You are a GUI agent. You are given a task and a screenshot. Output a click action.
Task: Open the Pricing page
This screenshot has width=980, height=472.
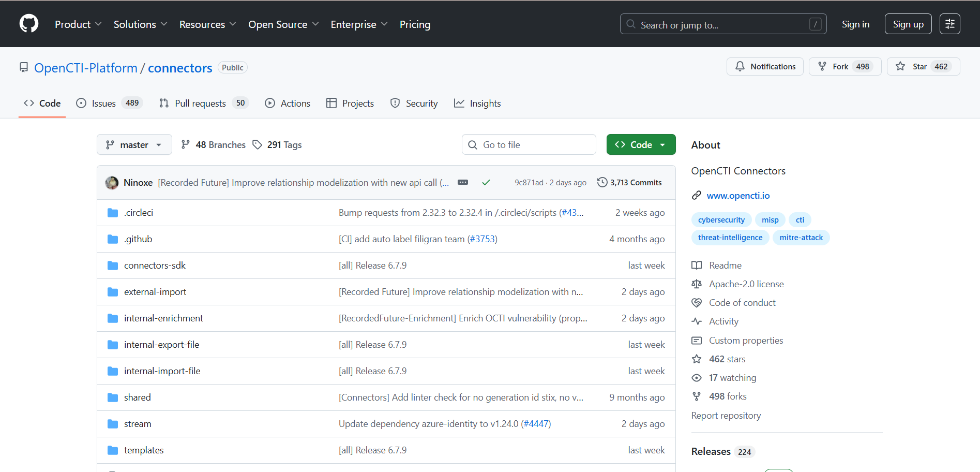415,24
